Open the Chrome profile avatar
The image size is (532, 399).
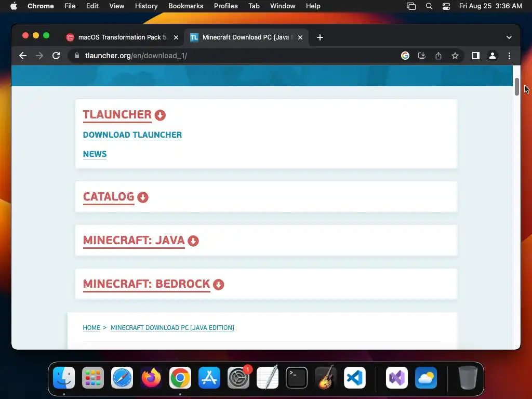coord(493,56)
